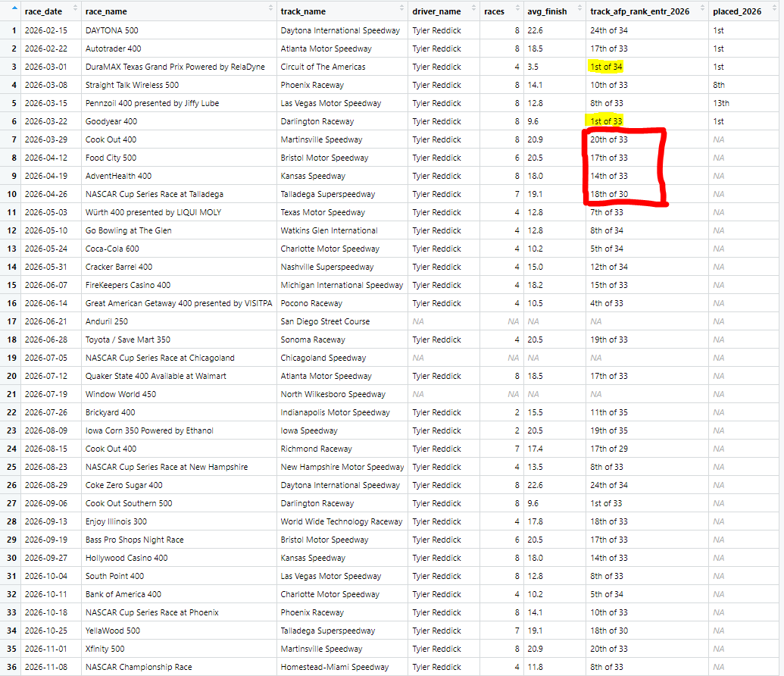Click the Anduril 250 race cell
The width and height of the screenshot is (784, 676).
179,321
